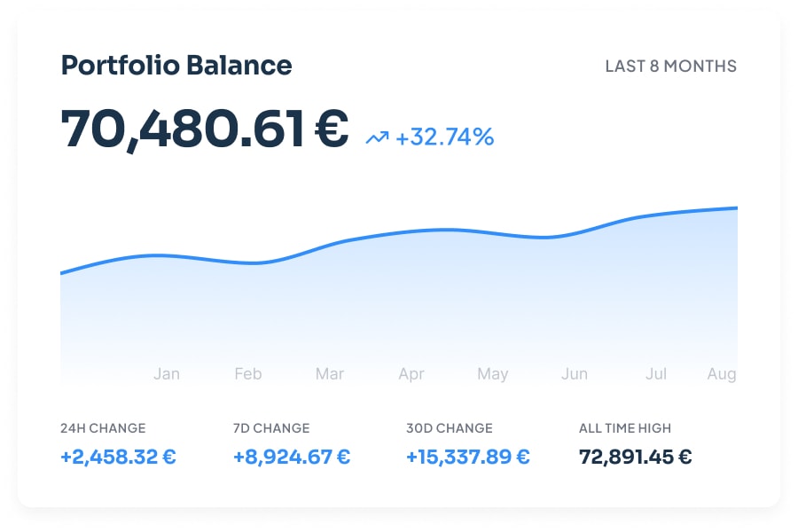Click the ALL TIME HIGH label
798x532 pixels.
[625, 428]
